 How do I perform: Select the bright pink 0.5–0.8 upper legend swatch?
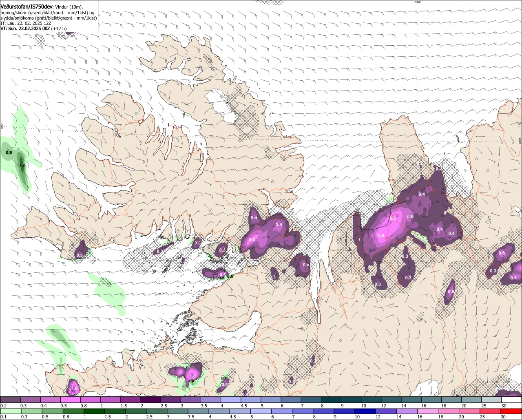(x=70, y=400)
